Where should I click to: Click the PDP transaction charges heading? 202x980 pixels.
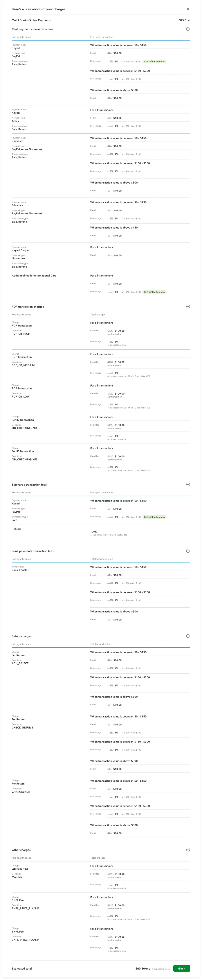pos(28,307)
